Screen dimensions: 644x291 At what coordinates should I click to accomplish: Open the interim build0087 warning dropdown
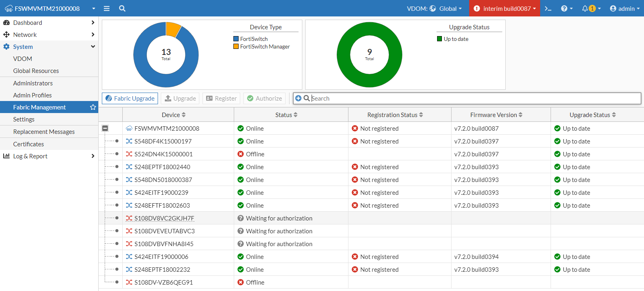click(x=505, y=8)
